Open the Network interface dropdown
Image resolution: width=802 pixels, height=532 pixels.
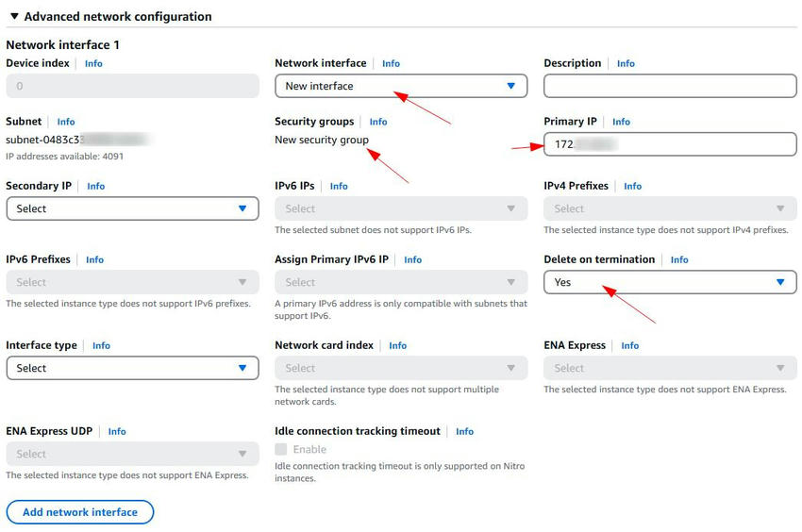401,86
